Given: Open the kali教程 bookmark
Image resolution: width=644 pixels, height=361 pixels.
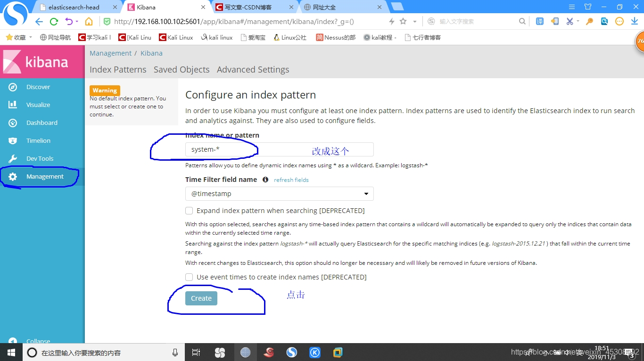Looking at the screenshot, I should [x=380, y=37].
